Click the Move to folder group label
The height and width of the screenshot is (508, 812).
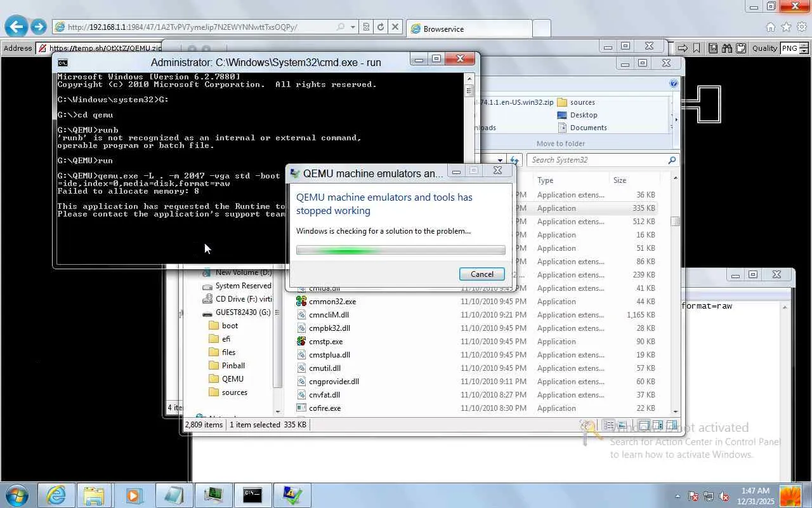click(561, 144)
